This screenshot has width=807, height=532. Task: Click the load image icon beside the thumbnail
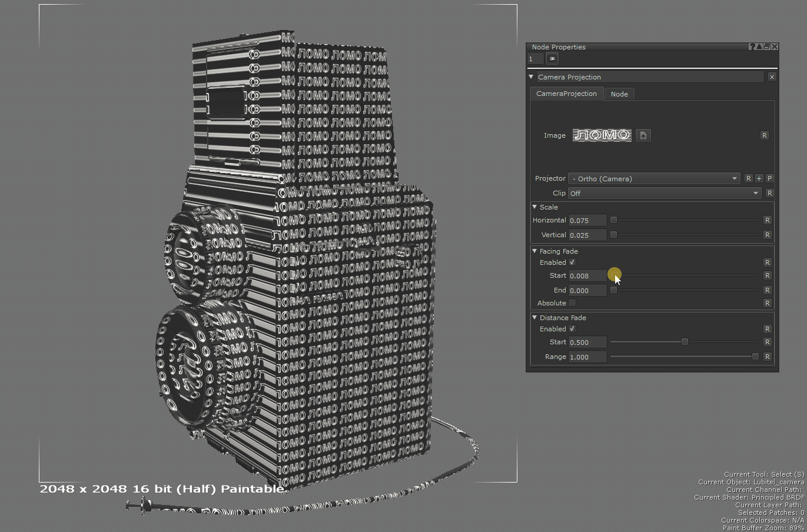[x=643, y=135]
